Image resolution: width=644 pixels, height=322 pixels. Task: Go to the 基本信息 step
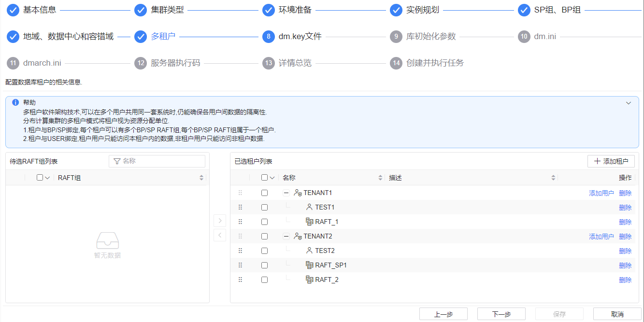tap(40, 10)
